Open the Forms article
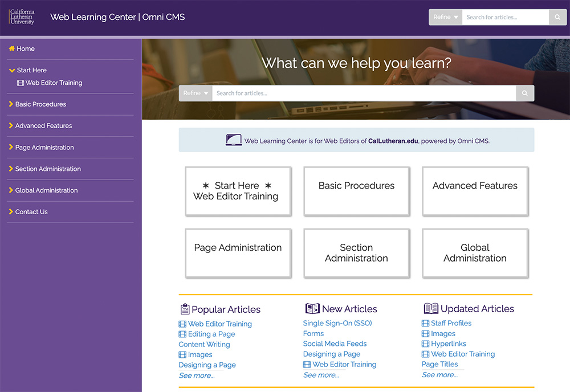Viewport: 570px width, 392px height. (x=313, y=333)
